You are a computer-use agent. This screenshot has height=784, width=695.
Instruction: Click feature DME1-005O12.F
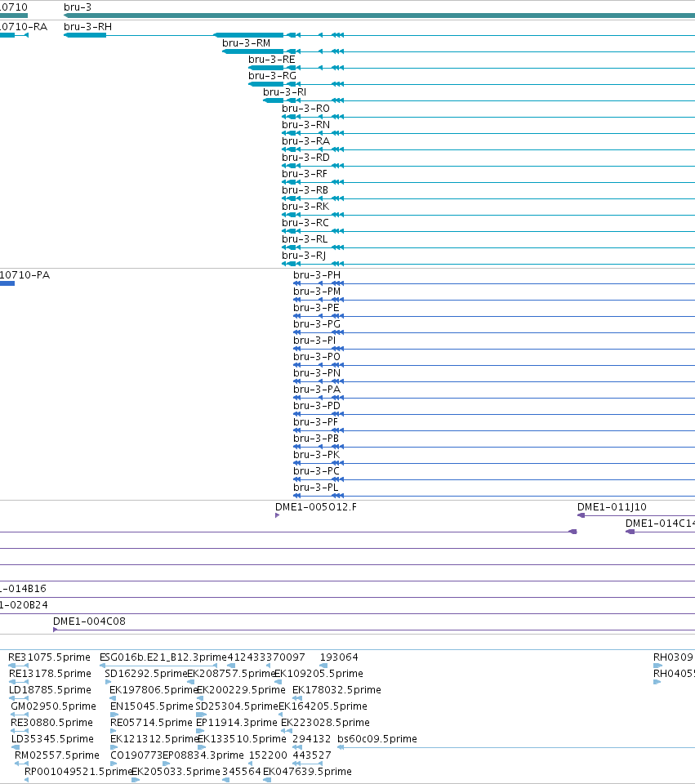(316, 507)
